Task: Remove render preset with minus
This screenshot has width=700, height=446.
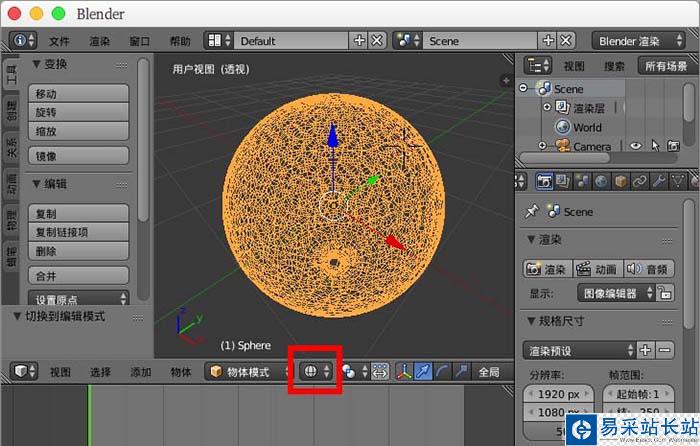Action: click(664, 350)
